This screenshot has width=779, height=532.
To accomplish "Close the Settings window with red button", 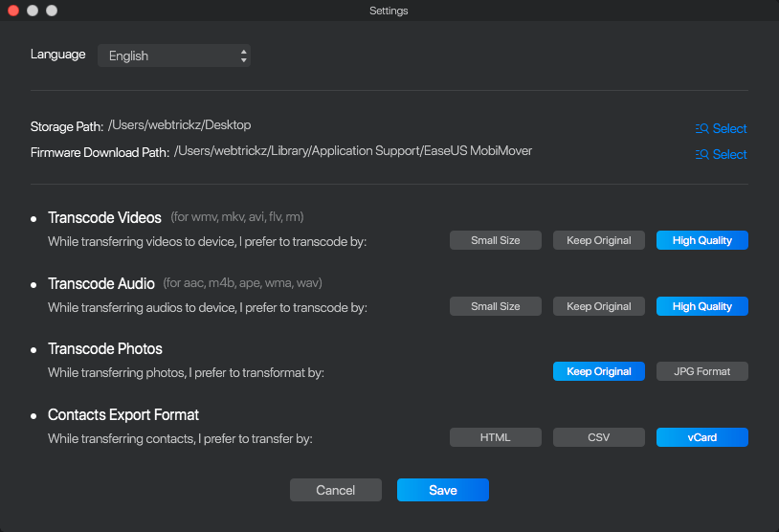I will (x=13, y=11).
